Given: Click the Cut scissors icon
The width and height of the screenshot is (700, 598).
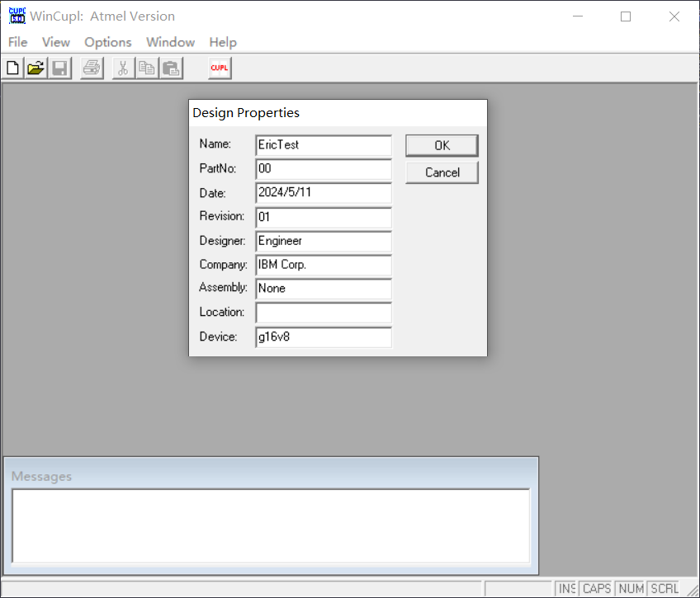Looking at the screenshot, I should 123,68.
